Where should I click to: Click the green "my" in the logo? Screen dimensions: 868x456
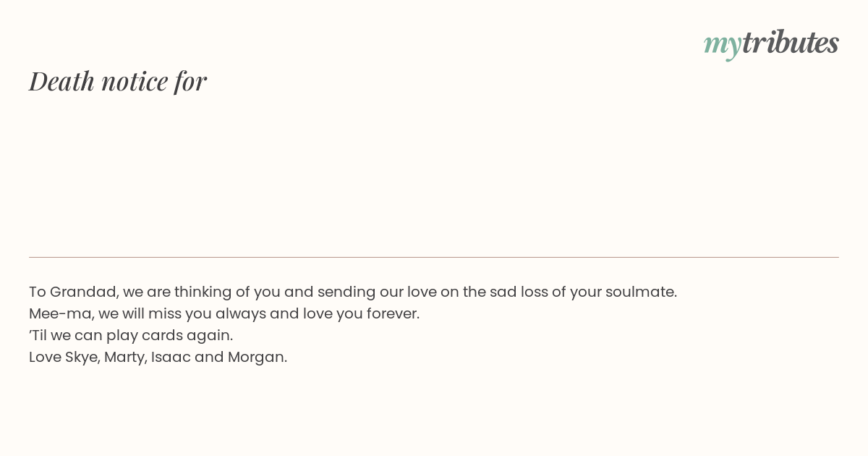tap(722, 45)
